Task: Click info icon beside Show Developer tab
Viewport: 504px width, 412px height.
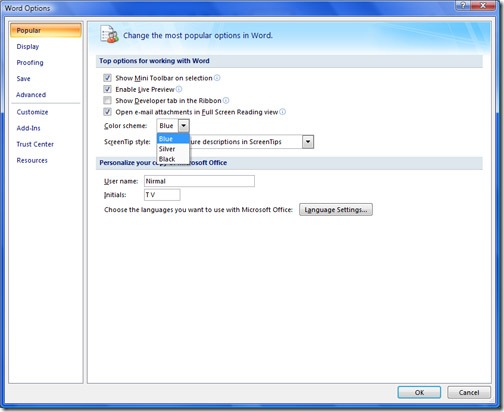Action: [226, 101]
